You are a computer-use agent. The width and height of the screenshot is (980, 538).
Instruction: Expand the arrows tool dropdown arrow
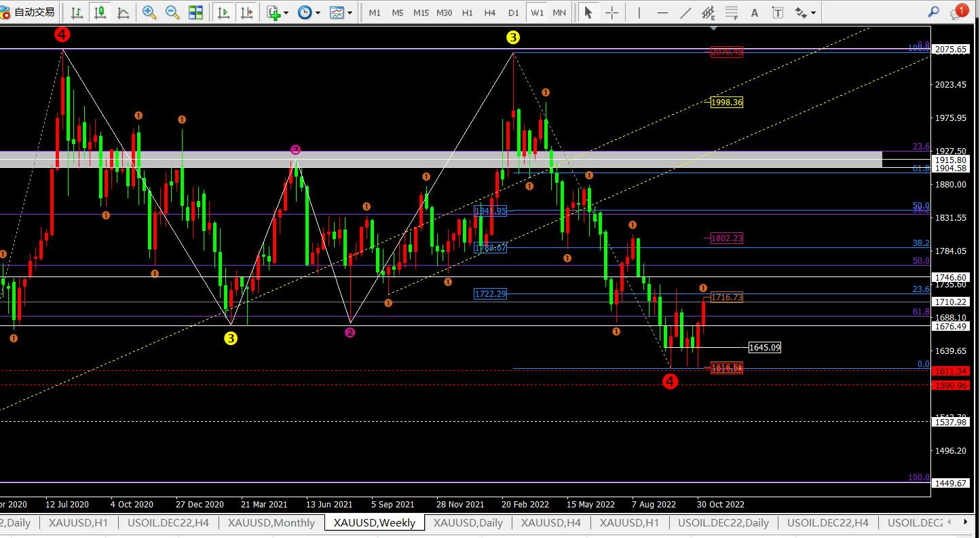pos(813,12)
